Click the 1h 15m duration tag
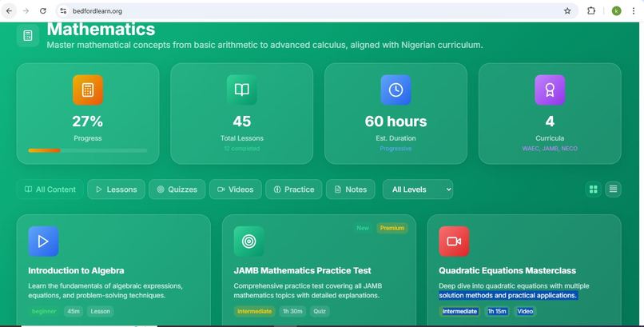Screen dimensions: 644x327 coord(497,311)
